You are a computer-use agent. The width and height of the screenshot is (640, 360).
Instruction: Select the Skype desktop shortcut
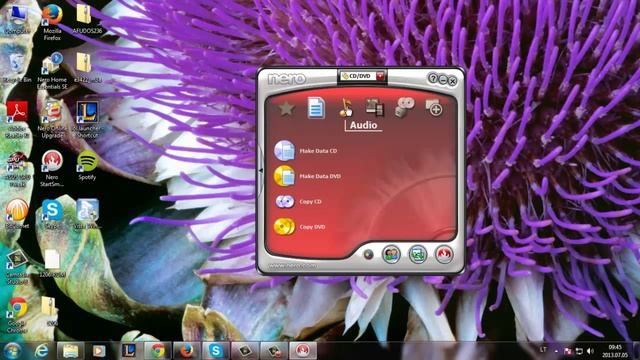point(52,214)
